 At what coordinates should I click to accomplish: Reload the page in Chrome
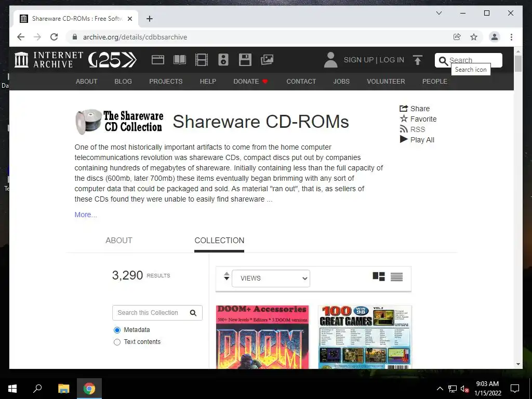point(54,37)
